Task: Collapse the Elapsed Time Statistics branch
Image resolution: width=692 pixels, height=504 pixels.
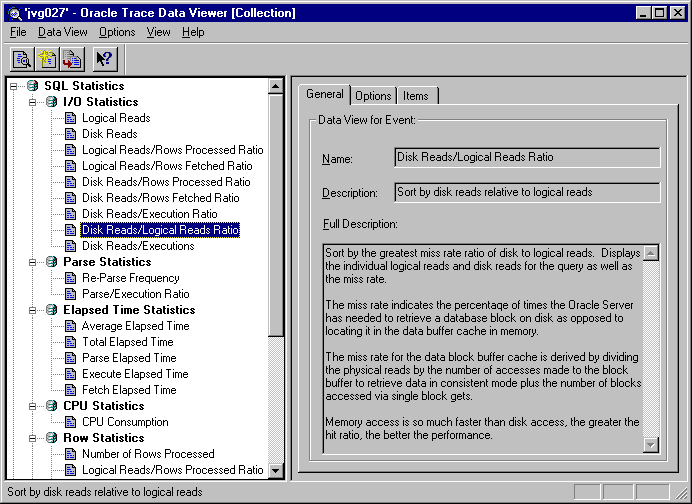Action: (x=33, y=310)
